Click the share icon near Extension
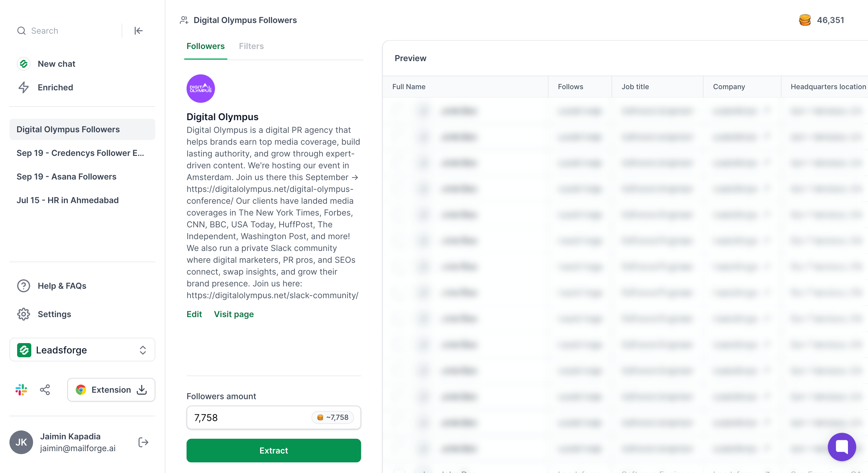 45,389
